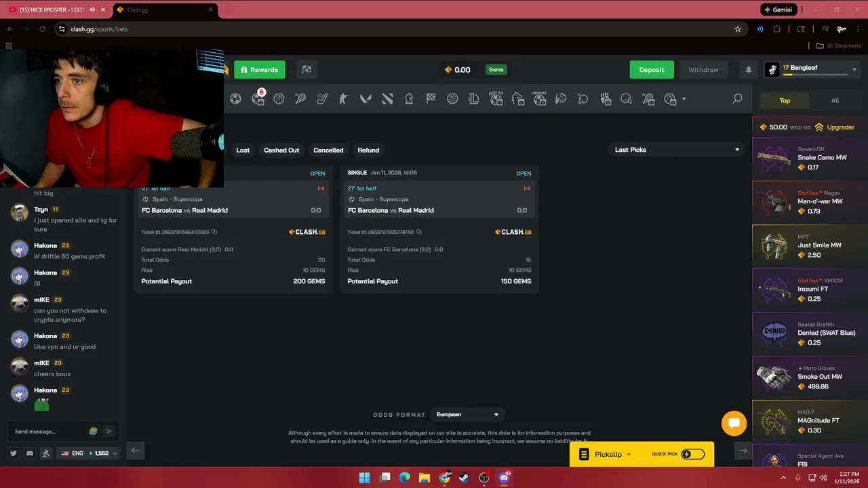868x488 pixels.
Task: Open Discord from the taskbar
Action: coord(504,478)
